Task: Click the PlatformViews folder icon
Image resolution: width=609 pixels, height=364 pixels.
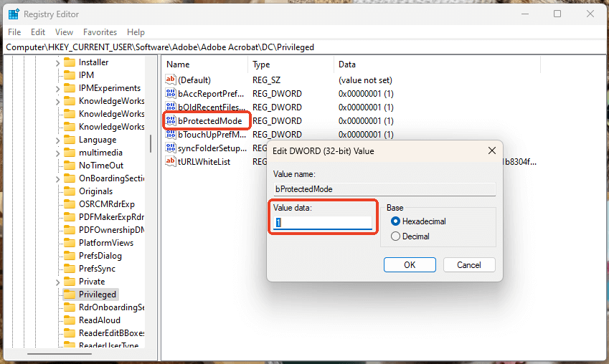Action: 70,242
